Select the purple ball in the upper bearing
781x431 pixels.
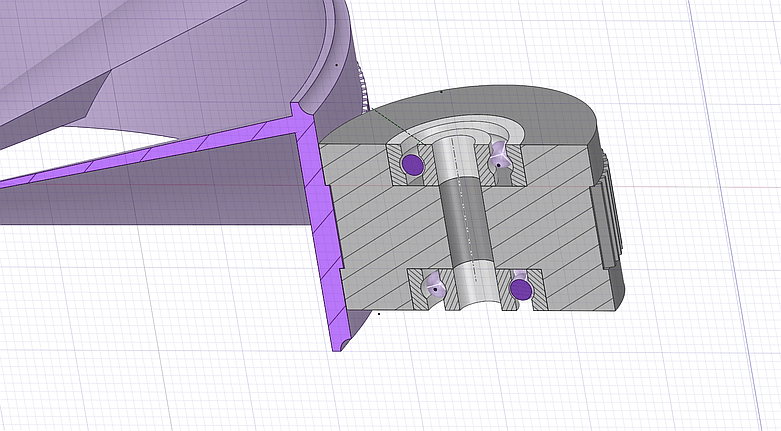(x=412, y=164)
